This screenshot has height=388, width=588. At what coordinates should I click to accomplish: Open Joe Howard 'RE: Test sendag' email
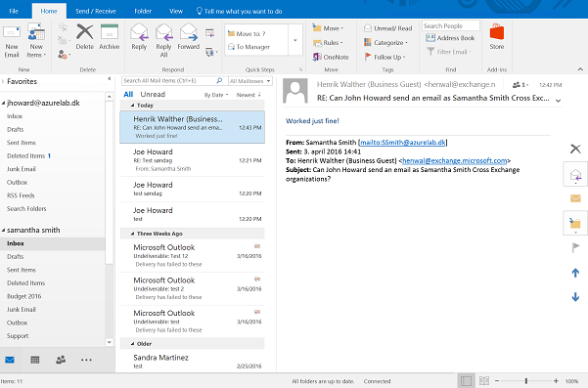pos(193,160)
